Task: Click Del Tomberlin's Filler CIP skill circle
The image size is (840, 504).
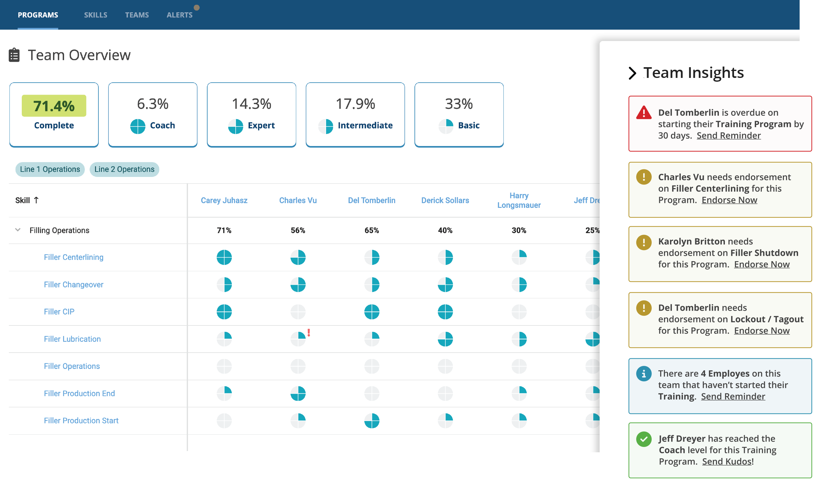Action: click(x=372, y=311)
